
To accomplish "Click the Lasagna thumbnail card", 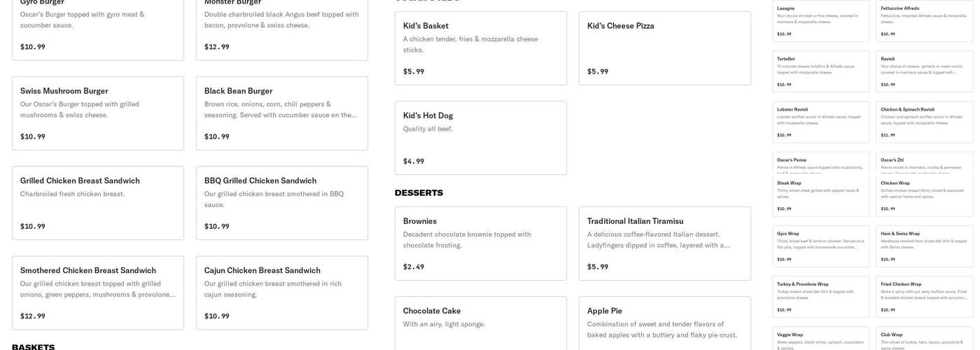I will (x=821, y=21).
